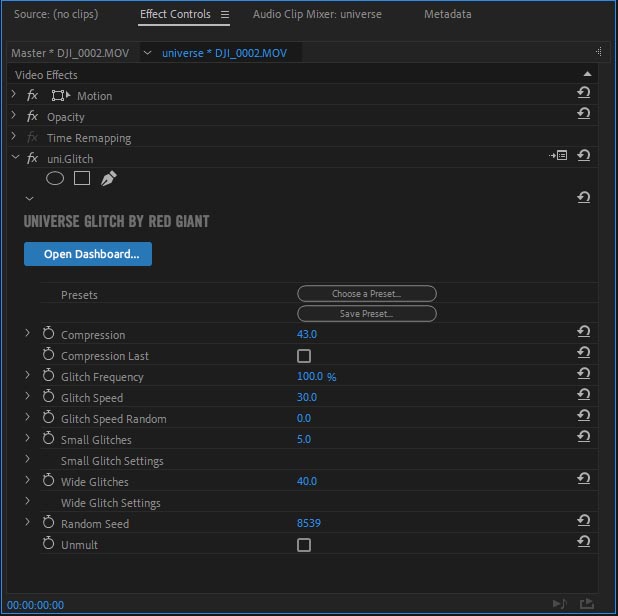Image resolution: width=618 pixels, height=616 pixels.
Task: Reset the Wide Glitches parameter
Action: pos(583,478)
